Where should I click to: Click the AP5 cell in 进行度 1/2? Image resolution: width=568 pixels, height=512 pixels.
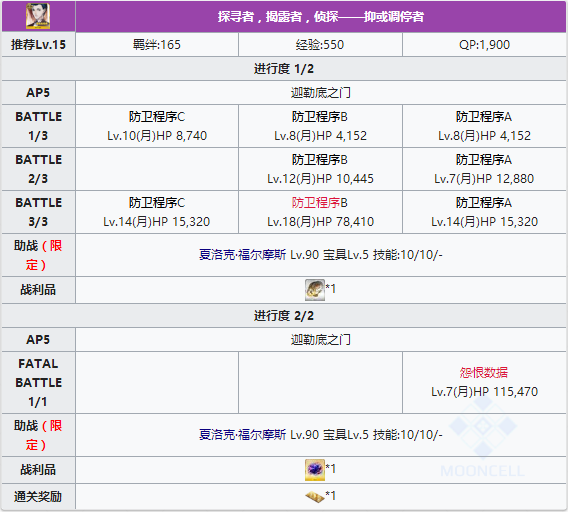[38, 93]
